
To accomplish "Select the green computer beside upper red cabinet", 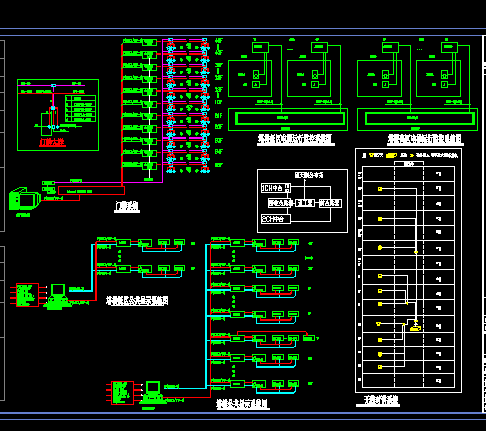I will point(57,296).
